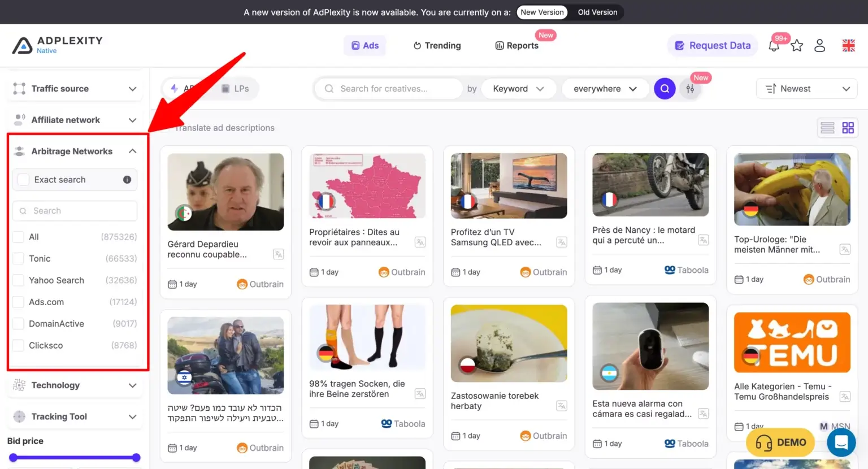The height and width of the screenshot is (469, 868).
Task: Open the Keyword search-by dropdown
Action: point(518,89)
